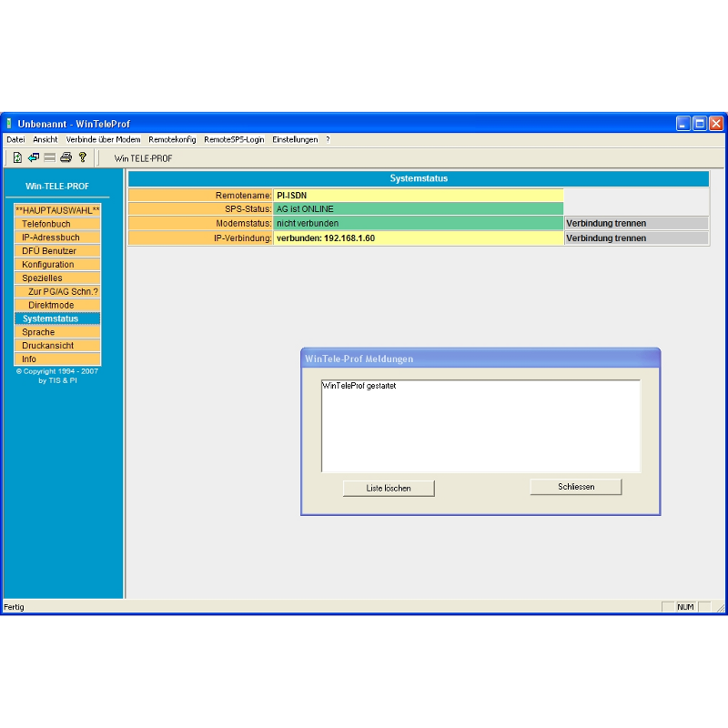The image size is (728, 728).
Task: Open the Datei menu
Action: [x=15, y=139]
